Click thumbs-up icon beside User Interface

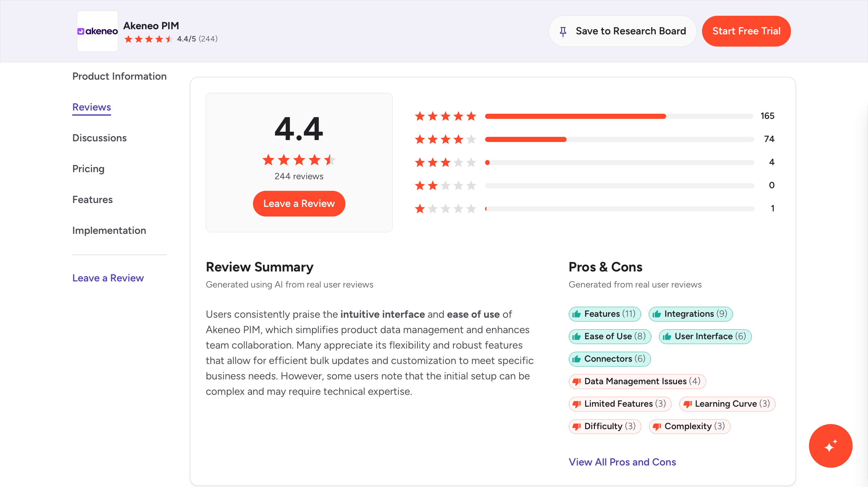click(667, 337)
